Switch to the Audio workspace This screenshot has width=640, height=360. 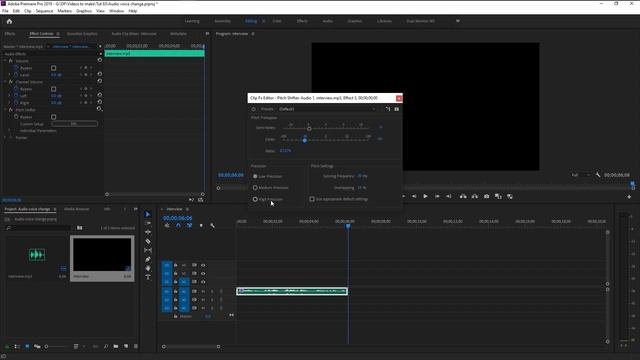coord(327,21)
